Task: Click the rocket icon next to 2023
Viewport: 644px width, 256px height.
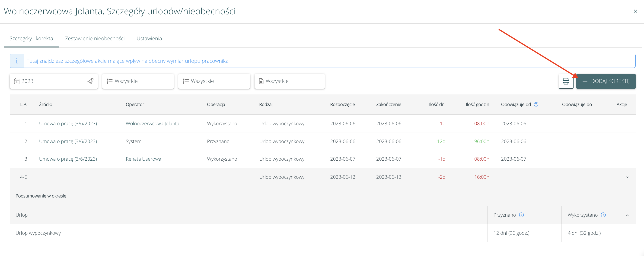Action: (90, 81)
